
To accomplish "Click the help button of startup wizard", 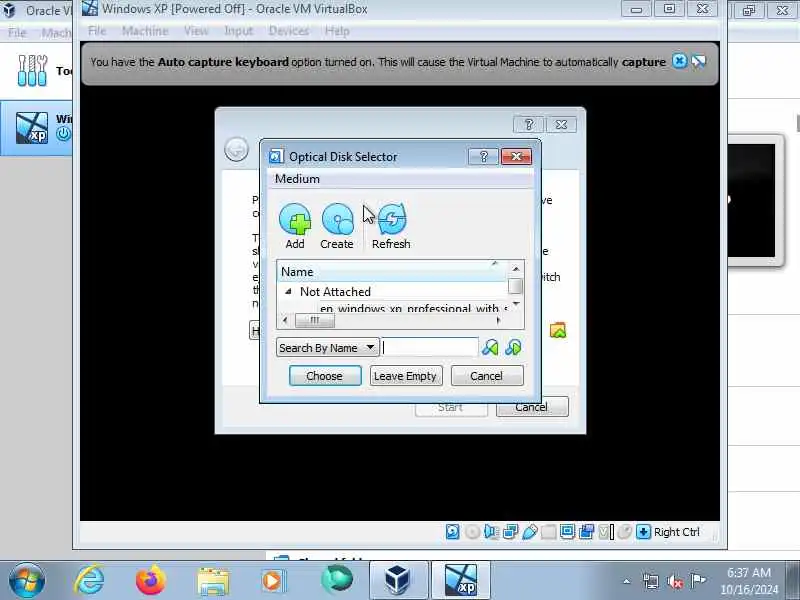I will tap(529, 124).
